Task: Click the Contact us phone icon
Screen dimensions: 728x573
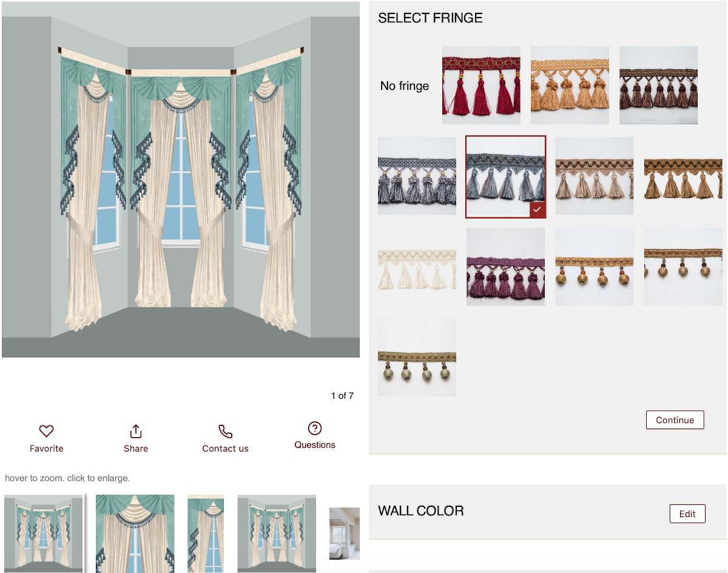Action: pos(225,432)
